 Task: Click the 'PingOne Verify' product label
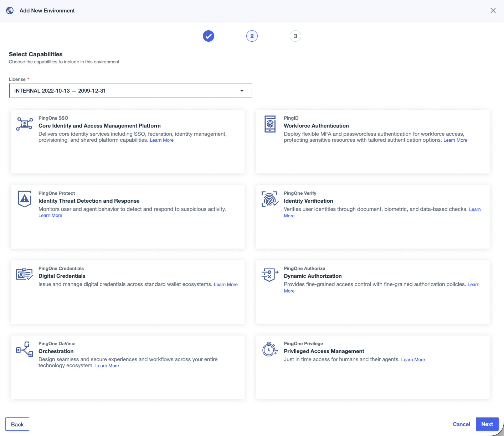click(x=300, y=193)
